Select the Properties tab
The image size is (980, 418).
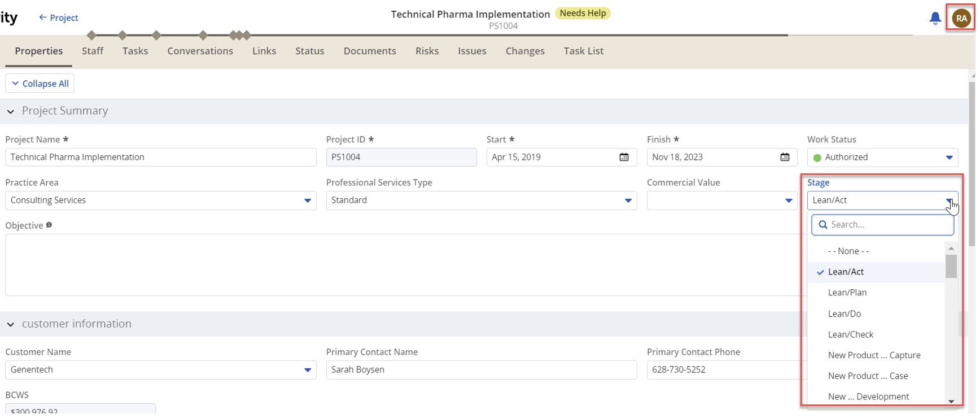coord(39,51)
